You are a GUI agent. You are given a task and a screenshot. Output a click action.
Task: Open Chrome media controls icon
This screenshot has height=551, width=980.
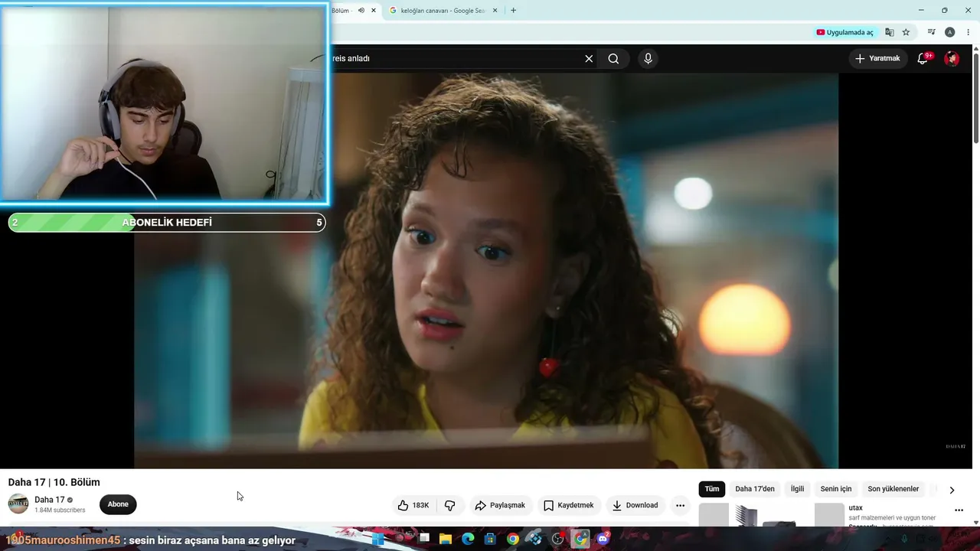(x=931, y=32)
